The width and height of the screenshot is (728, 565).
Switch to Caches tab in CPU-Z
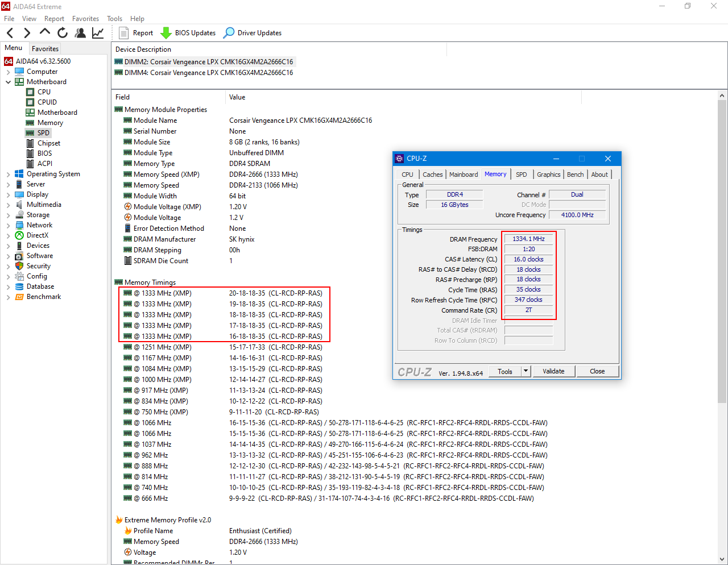432,175
